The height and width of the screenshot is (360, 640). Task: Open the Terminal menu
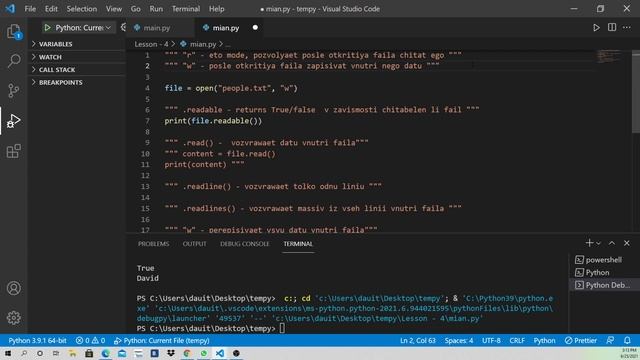[186, 9]
